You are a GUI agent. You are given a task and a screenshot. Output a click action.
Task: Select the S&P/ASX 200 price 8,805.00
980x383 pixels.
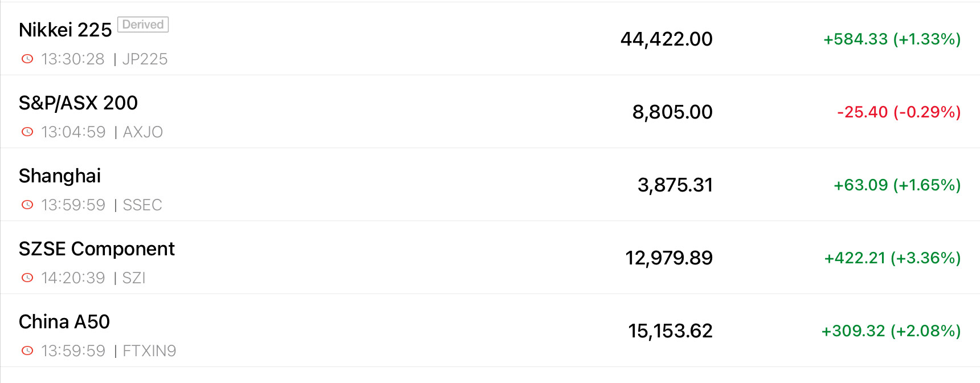tap(672, 112)
